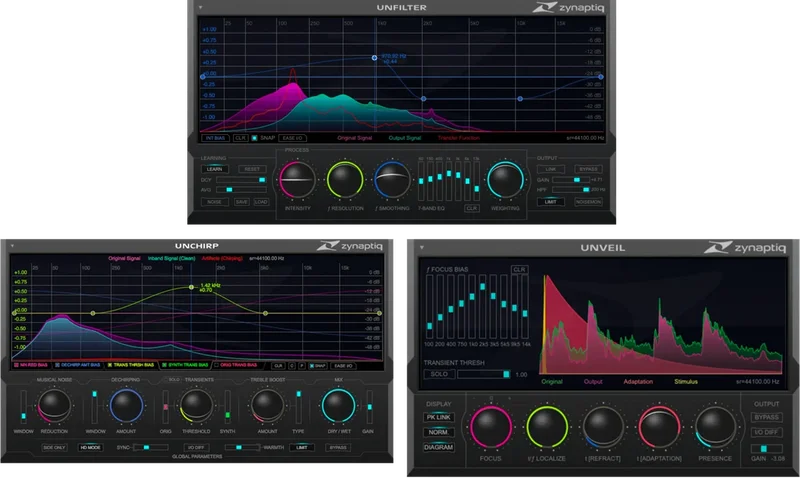The width and height of the screenshot is (800, 478).
Task: Click the Musical Noise Reduction knob in UNCHIRP
Action: [54, 406]
